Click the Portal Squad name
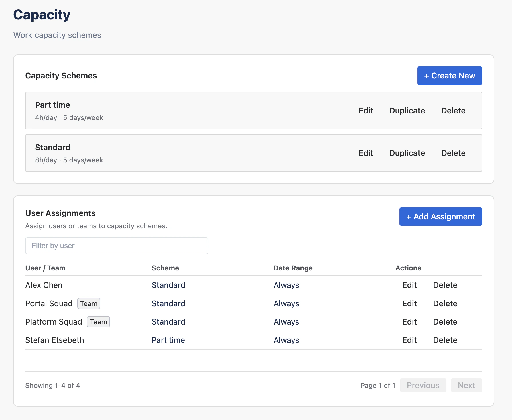512x420 pixels. click(x=49, y=303)
